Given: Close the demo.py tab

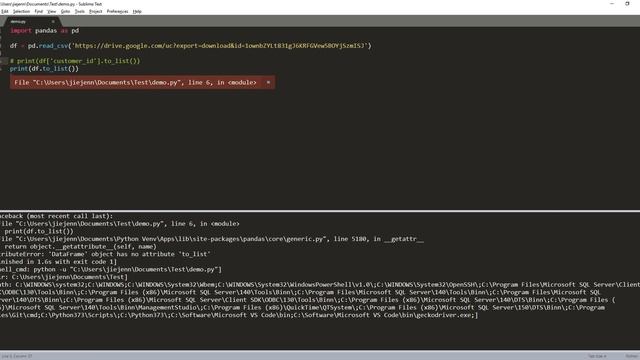Looking at the screenshot, I should pos(53,22).
